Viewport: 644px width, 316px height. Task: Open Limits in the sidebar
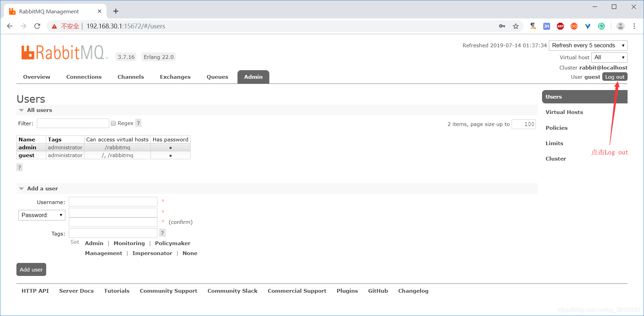(554, 143)
